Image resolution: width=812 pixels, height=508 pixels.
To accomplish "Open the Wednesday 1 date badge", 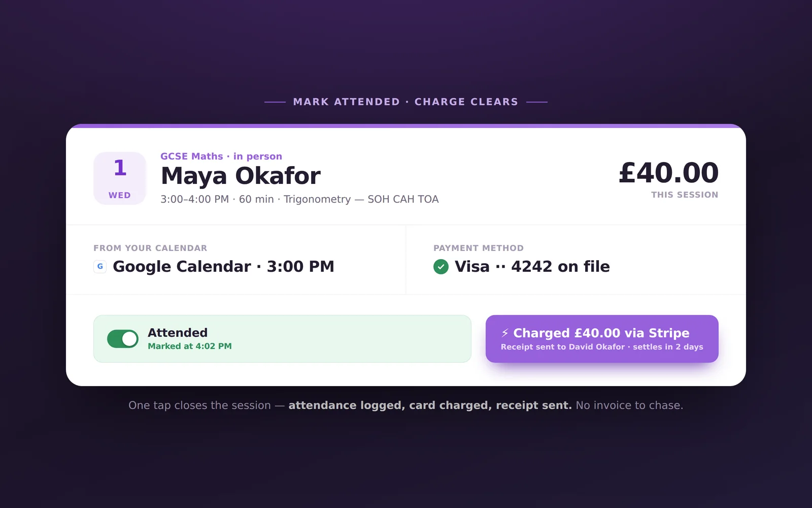I will [x=120, y=178].
